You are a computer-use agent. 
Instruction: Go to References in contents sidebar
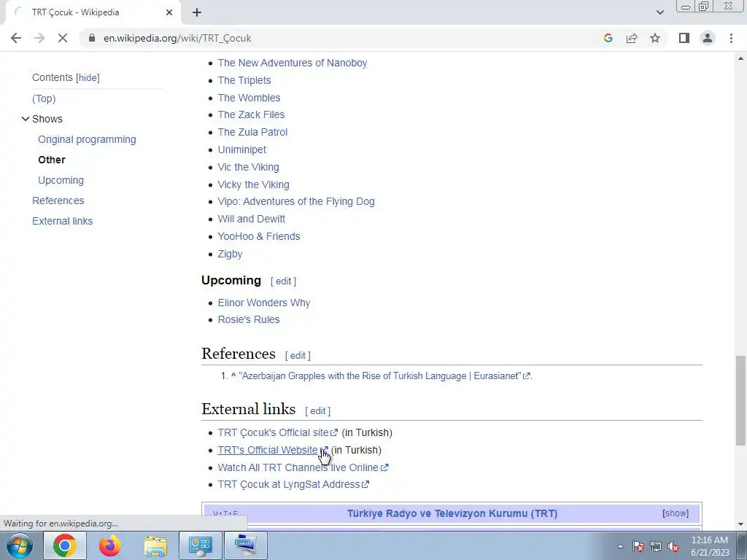point(58,201)
